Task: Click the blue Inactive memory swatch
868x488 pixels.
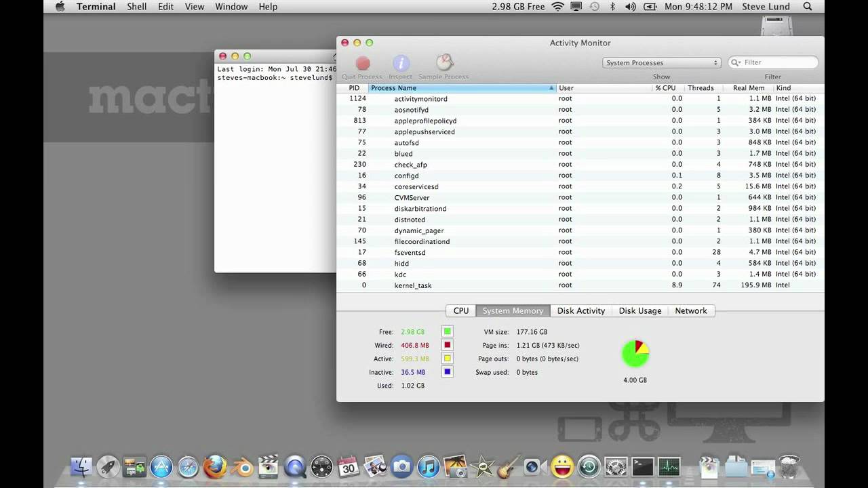Action: click(x=447, y=372)
